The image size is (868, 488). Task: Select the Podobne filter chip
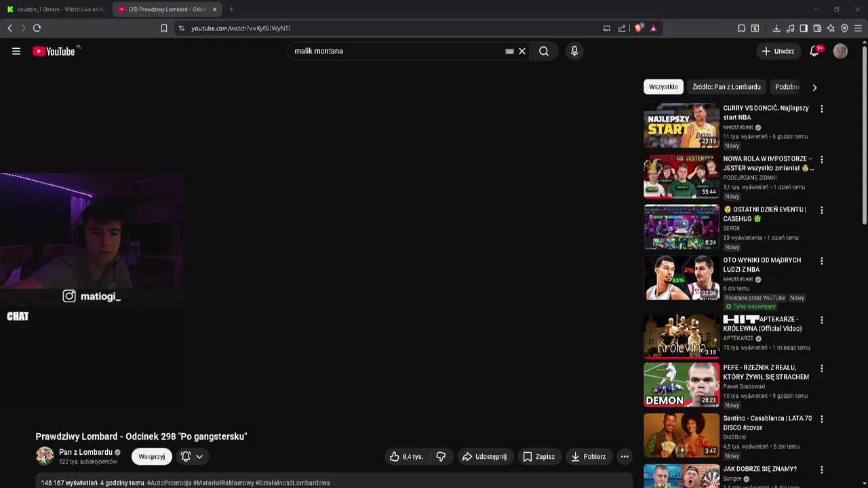tap(788, 87)
